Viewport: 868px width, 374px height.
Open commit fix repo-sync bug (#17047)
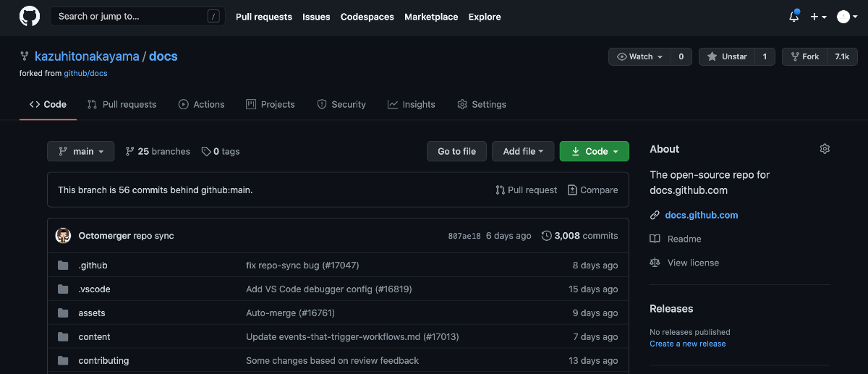click(x=302, y=265)
